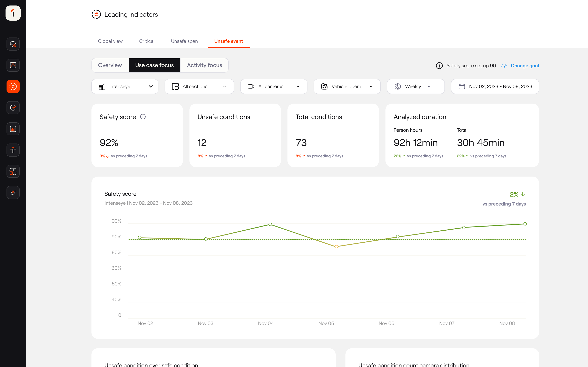The image size is (588, 367).
Task: Open the checklist scan icon in the sidebar
Action: [13, 171]
